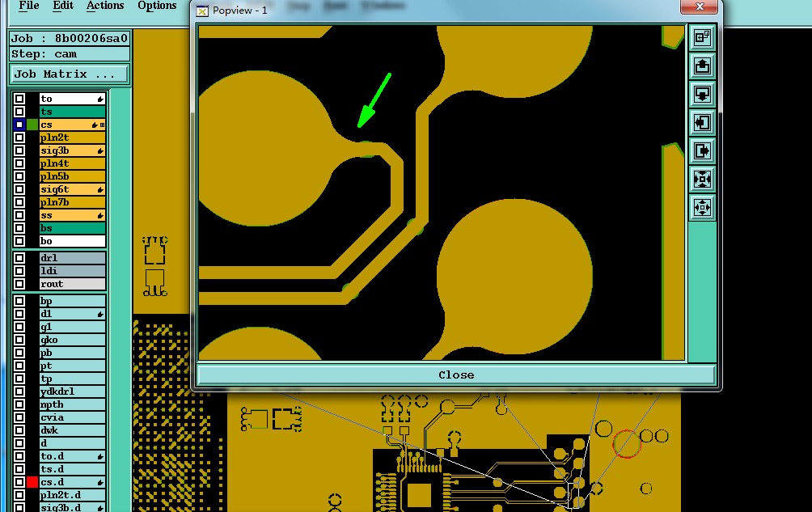The image size is (812, 512).
Task: Click the marker icon on ss layer row
Action: 100,215
